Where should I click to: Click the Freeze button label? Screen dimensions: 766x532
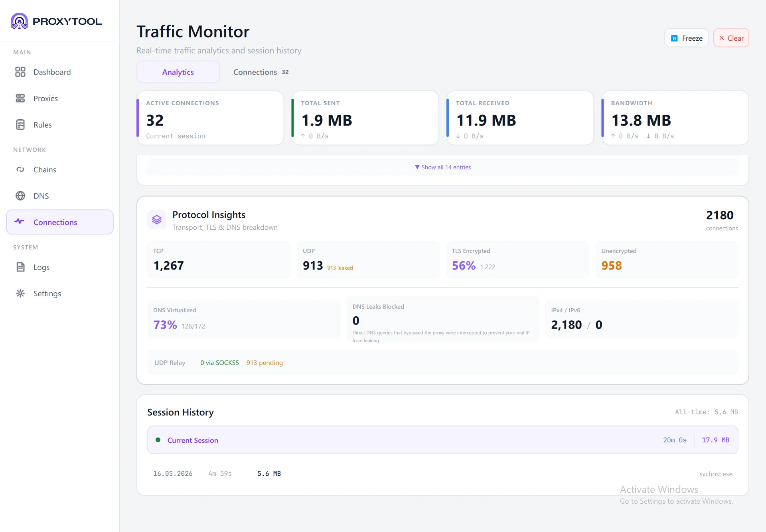[x=692, y=38]
